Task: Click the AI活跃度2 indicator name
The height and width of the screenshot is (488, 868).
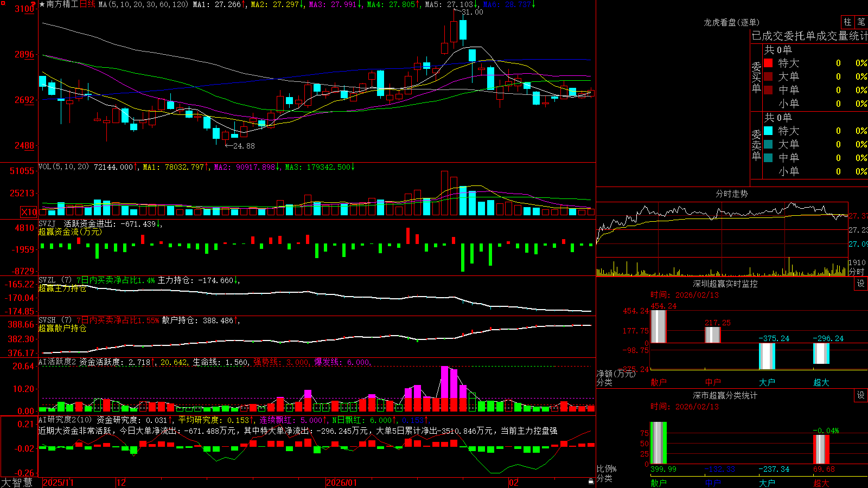Action: (58, 362)
